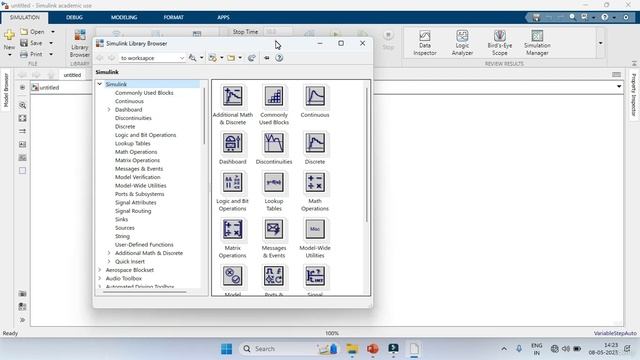Create a New model from the toolstrip
Image resolution: width=640 pixels, height=360 pixels.
9,39
